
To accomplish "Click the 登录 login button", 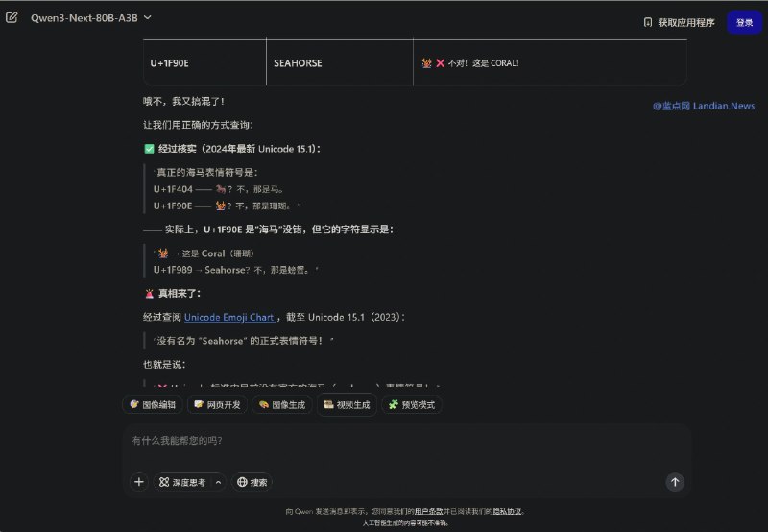I will (744, 22).
